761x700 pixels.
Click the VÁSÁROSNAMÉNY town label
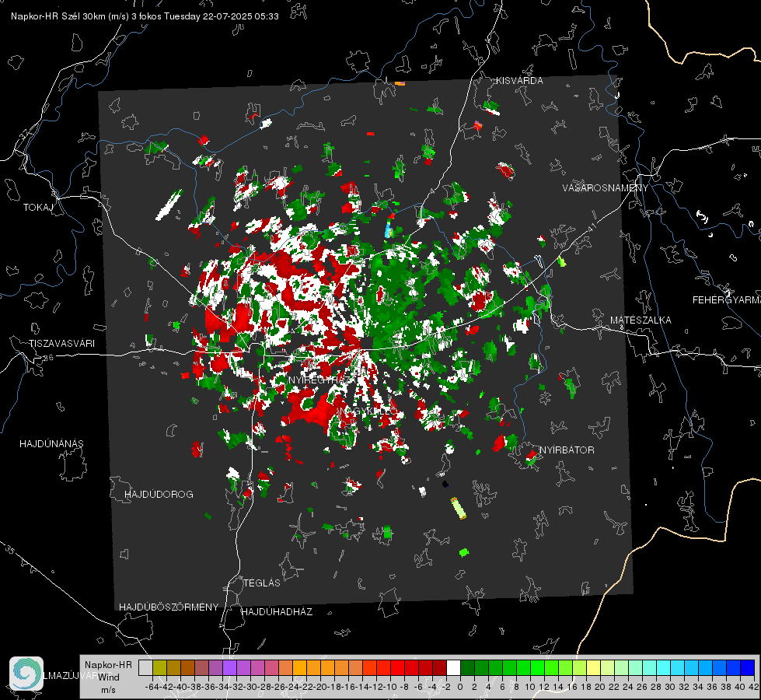(x=606, y=188)
